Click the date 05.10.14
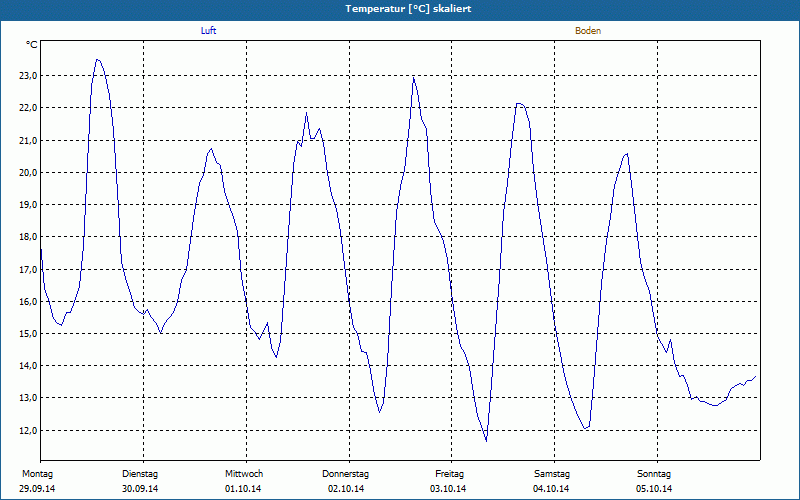The width and height of the screenshot is (800, 500). pyautogui.click(x=654, y=489)
